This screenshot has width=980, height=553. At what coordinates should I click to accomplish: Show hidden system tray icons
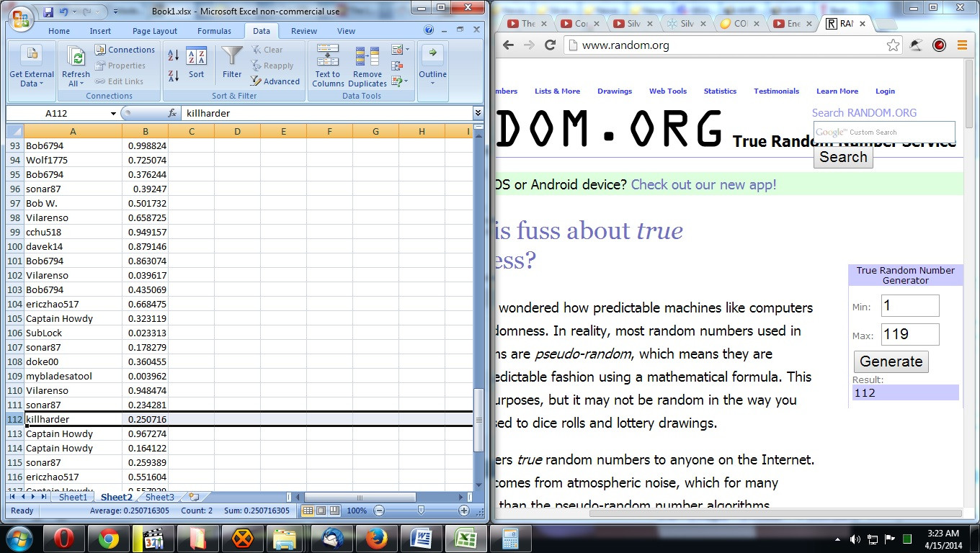839,539
